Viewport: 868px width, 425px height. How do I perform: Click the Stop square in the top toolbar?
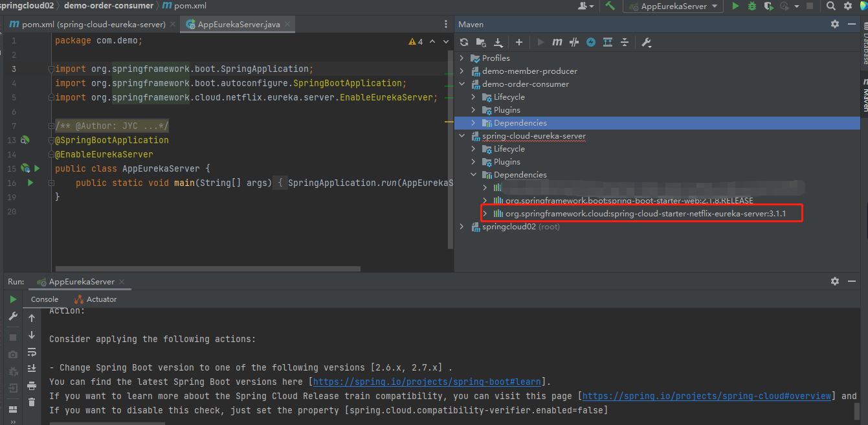click(810, 6)
